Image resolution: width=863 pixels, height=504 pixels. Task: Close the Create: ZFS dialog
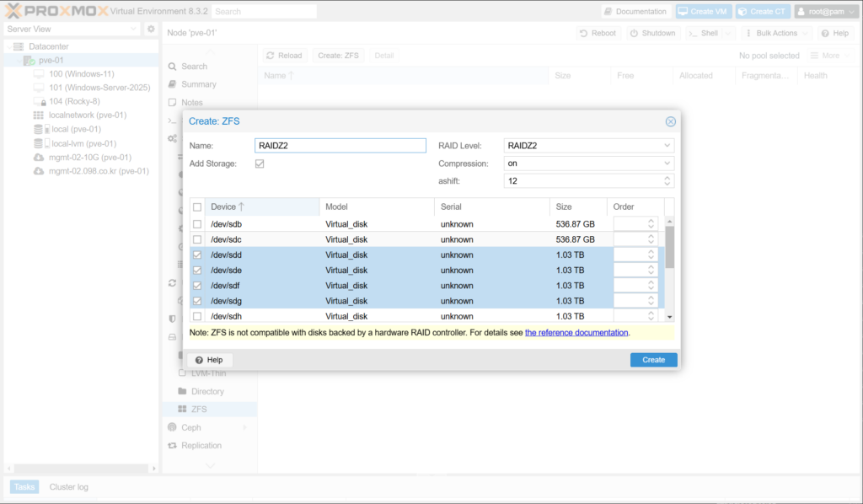coord(671,121)
